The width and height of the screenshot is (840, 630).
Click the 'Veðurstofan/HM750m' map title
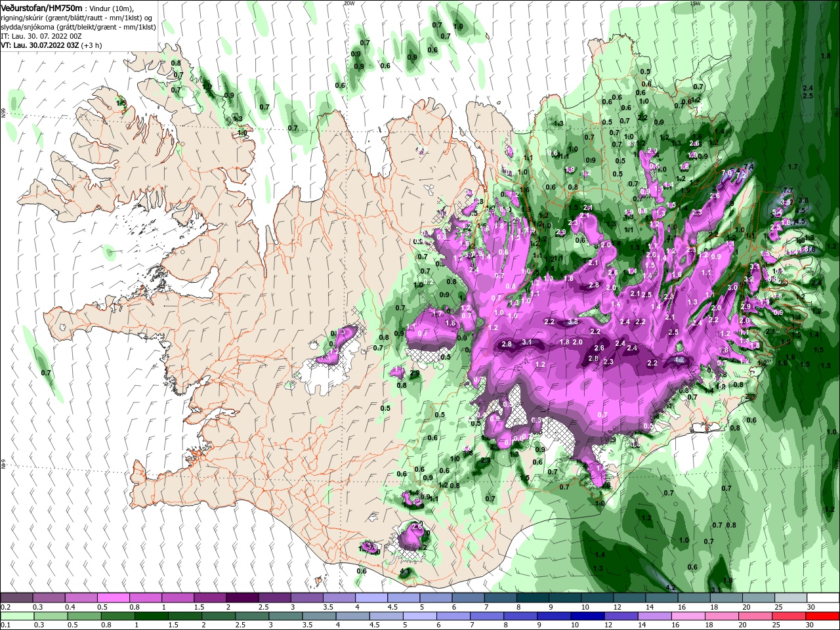(x=41, y=8)
